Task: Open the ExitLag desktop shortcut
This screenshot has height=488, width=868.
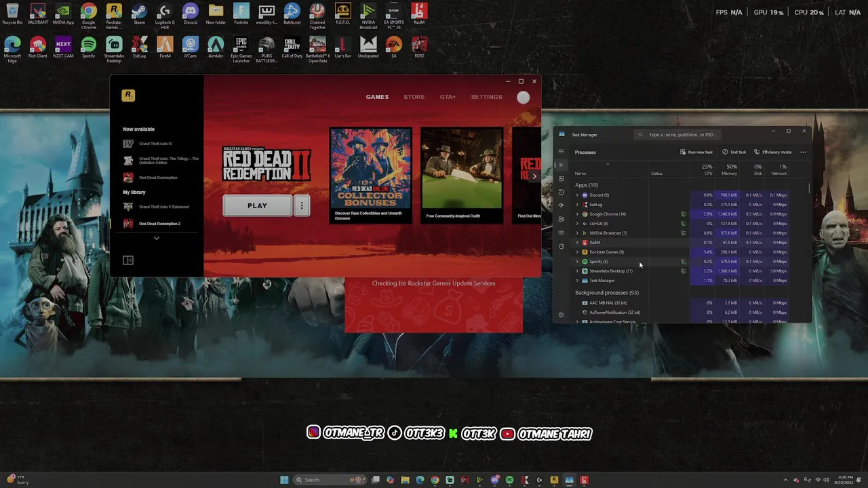Action: click(140, 47)
